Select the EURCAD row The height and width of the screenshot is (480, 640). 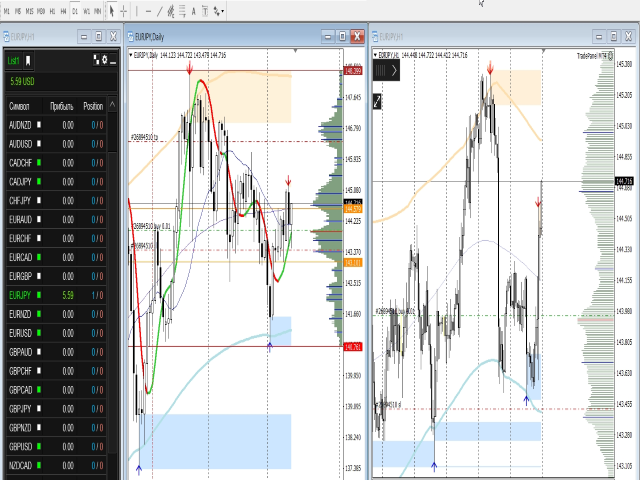56,257
